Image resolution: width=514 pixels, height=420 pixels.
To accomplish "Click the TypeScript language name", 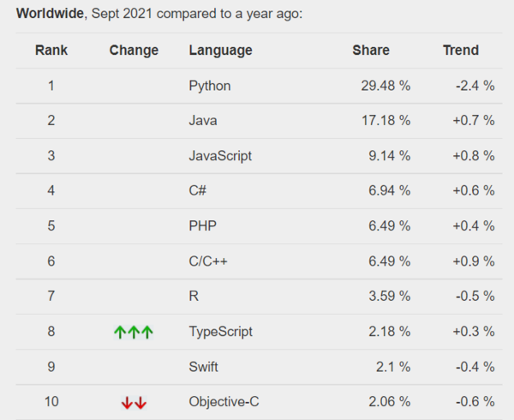I will pos(220,332).
